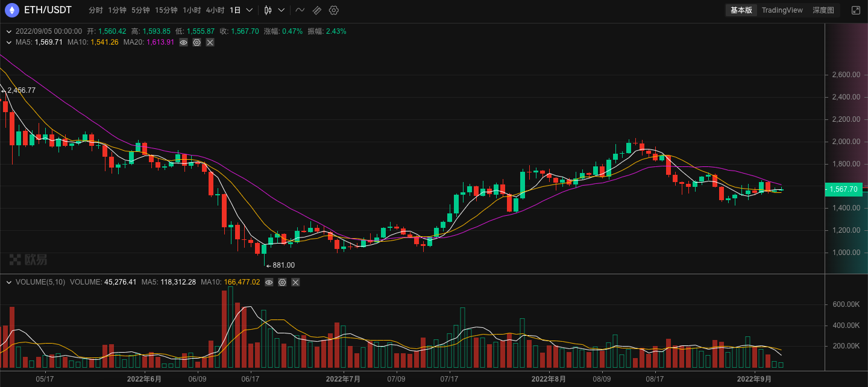The height and width of the screenshot is (387, 868).
Task: Hide the MA indicator lines
Action: [183, 42]
